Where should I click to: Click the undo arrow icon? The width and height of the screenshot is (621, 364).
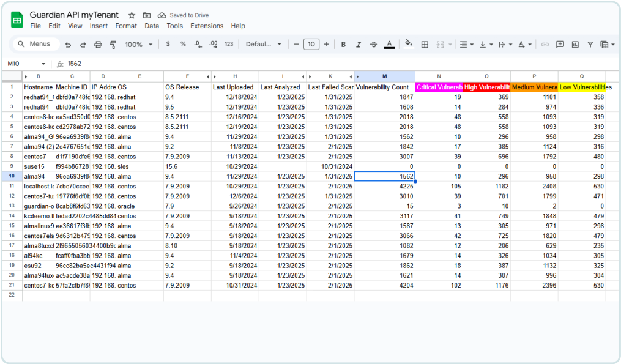tap(68, 45)
